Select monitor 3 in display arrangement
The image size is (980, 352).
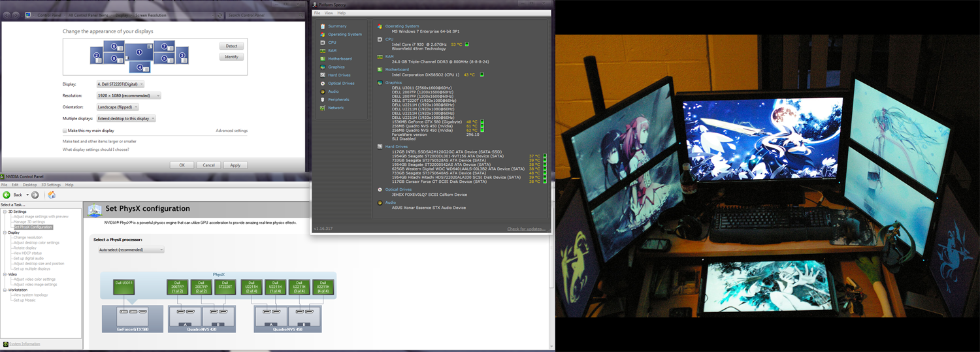tap(182, 55)
